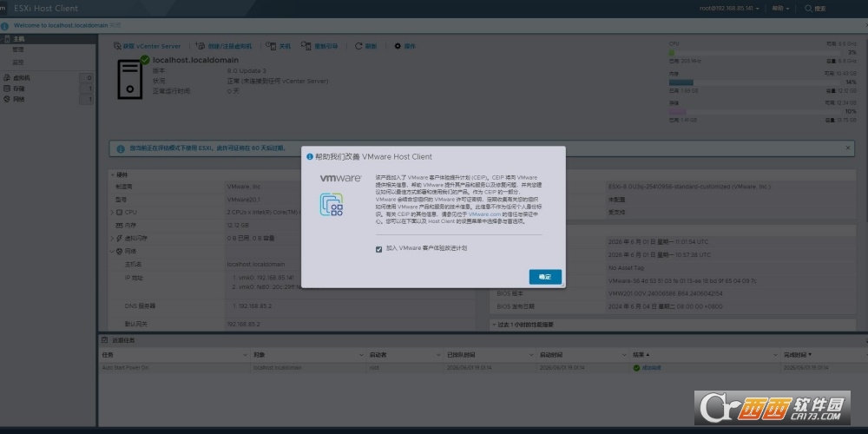Click the 虚拟机 count badge 0

[86, 78]
